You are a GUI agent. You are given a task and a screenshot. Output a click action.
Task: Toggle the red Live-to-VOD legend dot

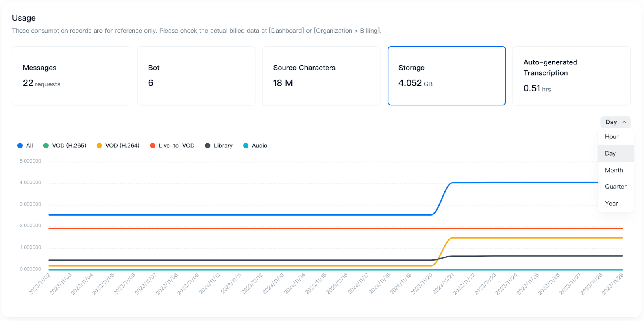point(153,146)
